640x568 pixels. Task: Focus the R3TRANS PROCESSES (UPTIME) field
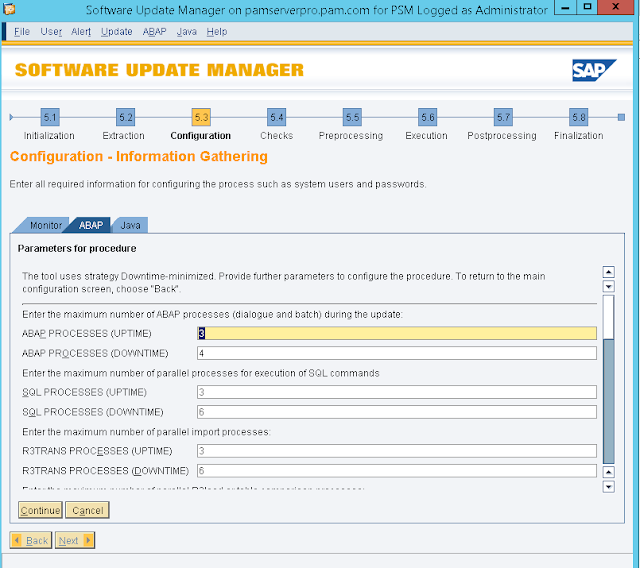click(x=397, y=451)
